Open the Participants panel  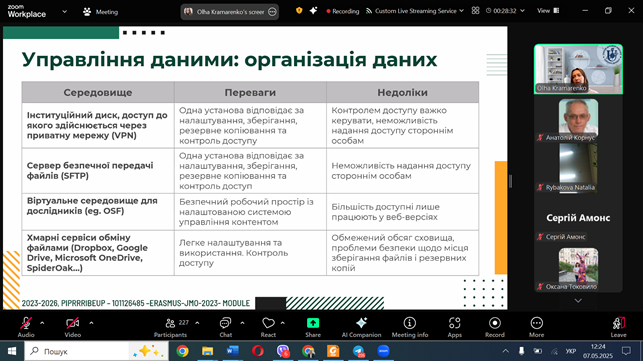[171, 327]
